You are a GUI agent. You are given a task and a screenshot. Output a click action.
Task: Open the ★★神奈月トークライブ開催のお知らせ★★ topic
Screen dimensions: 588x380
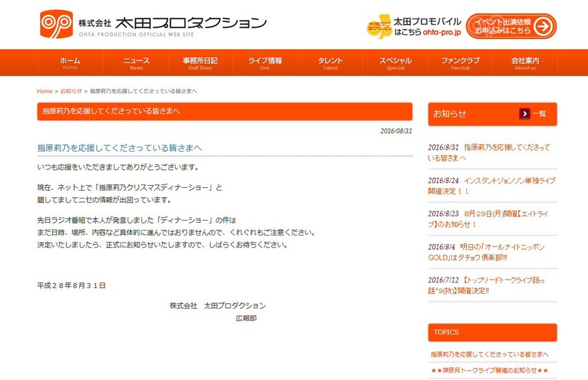[x=489, y=370]
